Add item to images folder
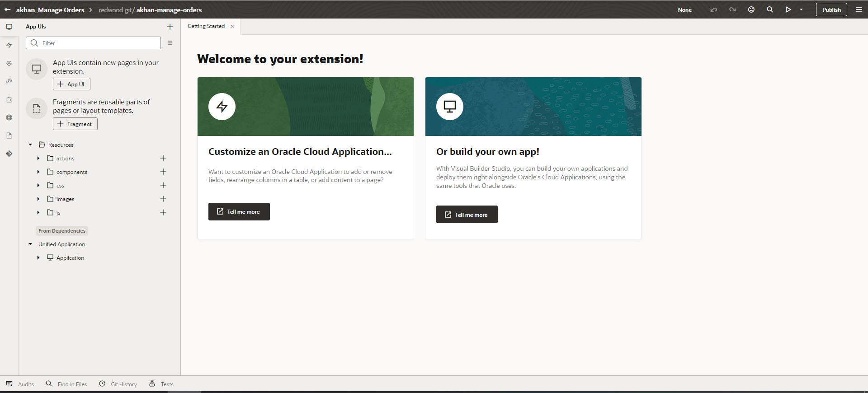The image size is (868, 393). (x=163, y=199)
